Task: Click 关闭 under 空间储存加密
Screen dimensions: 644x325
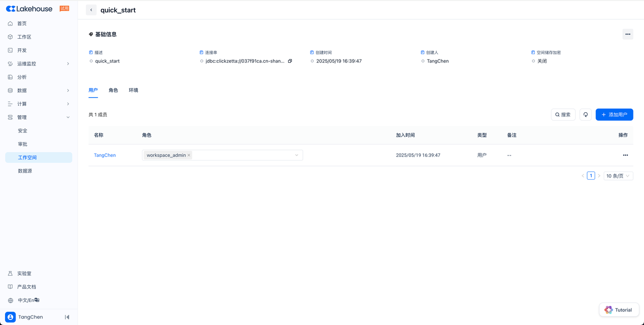Action: point(542,61)
